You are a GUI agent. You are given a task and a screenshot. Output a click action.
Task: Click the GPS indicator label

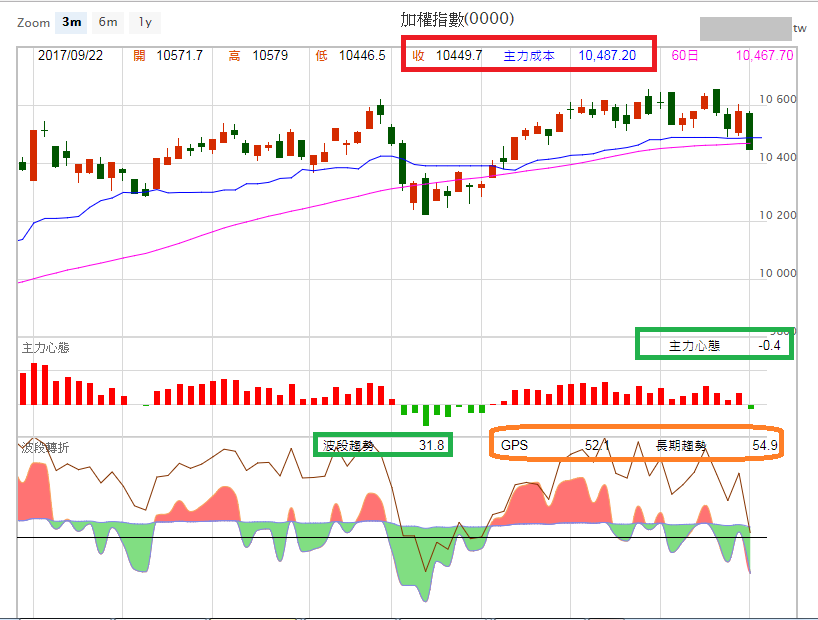pyautogui.click(x=515, y=445)
